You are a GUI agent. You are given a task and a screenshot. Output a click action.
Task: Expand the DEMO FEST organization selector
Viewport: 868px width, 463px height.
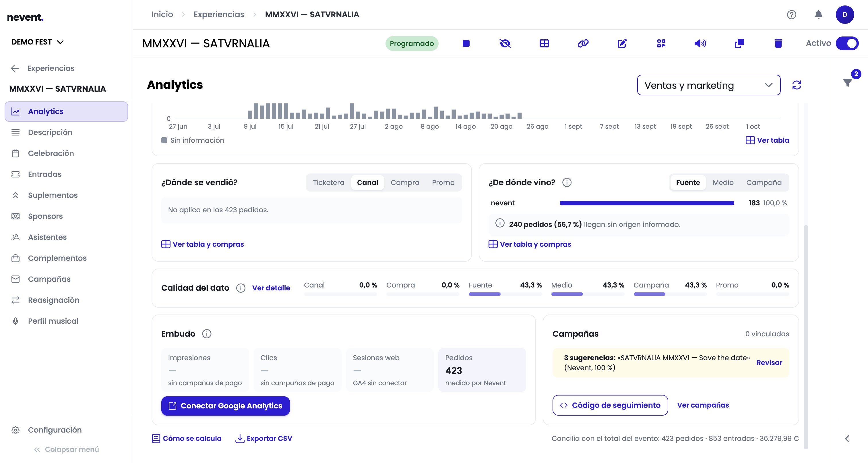tap(37, 42)
